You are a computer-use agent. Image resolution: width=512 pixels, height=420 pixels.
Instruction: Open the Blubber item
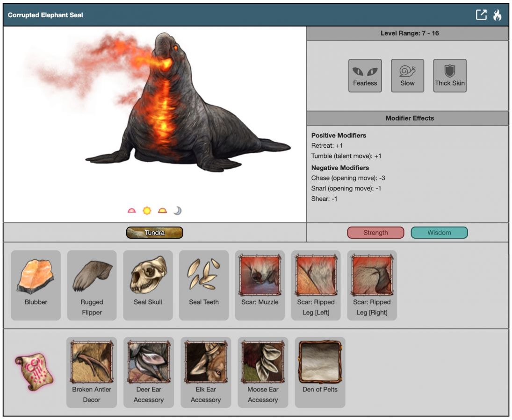36,285
